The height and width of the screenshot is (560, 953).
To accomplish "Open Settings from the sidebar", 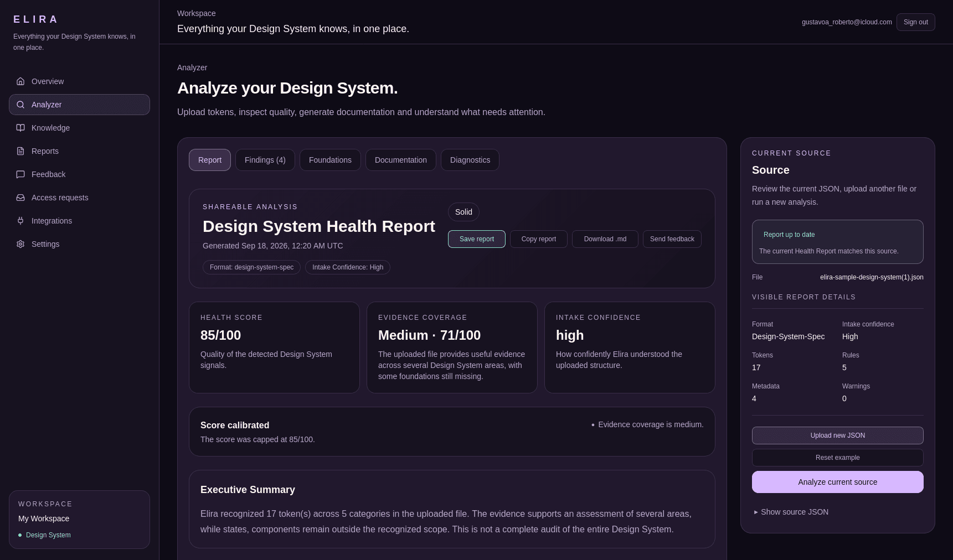I will pyautogui.click(x=79, y=244).
